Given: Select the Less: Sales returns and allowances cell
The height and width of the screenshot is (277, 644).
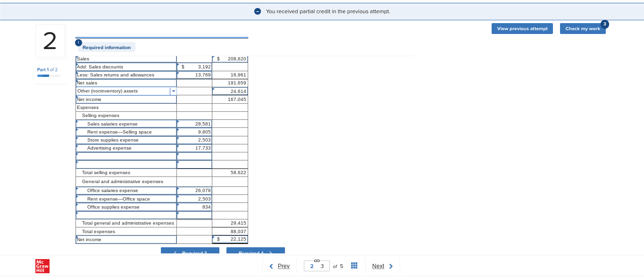Looking at the screenshot, I should click(126, 75).
